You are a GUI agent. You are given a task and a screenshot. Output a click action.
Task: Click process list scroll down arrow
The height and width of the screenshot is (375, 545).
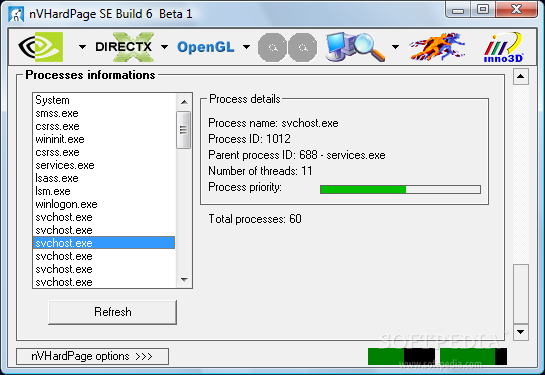tap(184, 279)
